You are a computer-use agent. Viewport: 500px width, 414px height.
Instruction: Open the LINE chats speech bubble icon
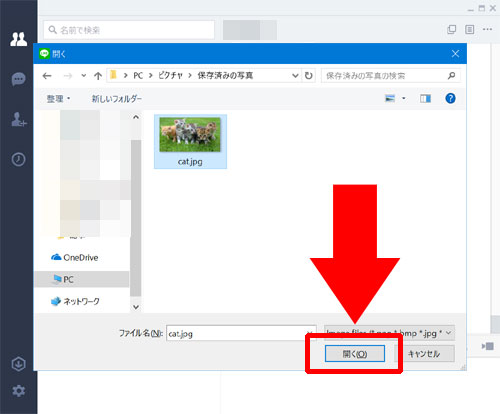[x=18, y=79]
